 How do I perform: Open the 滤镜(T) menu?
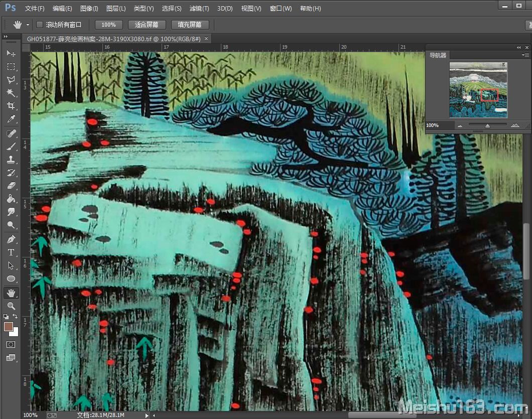[199, 8]
